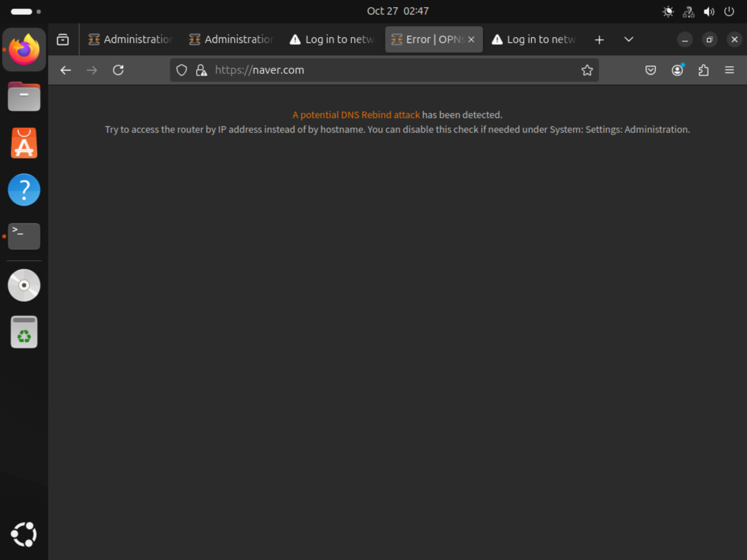747x560 pixels.
Task: Click the brightness icon in the top bar
Action: (668, 12)
